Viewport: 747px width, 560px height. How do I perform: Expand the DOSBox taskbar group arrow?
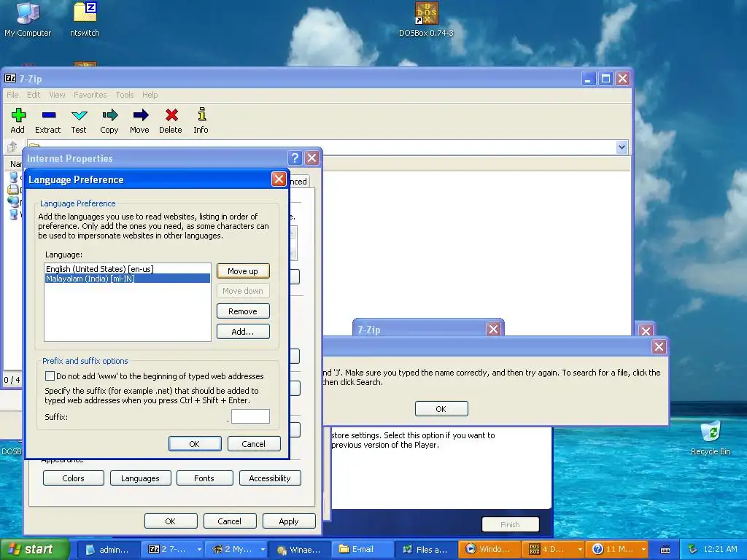tap(580, 550)
